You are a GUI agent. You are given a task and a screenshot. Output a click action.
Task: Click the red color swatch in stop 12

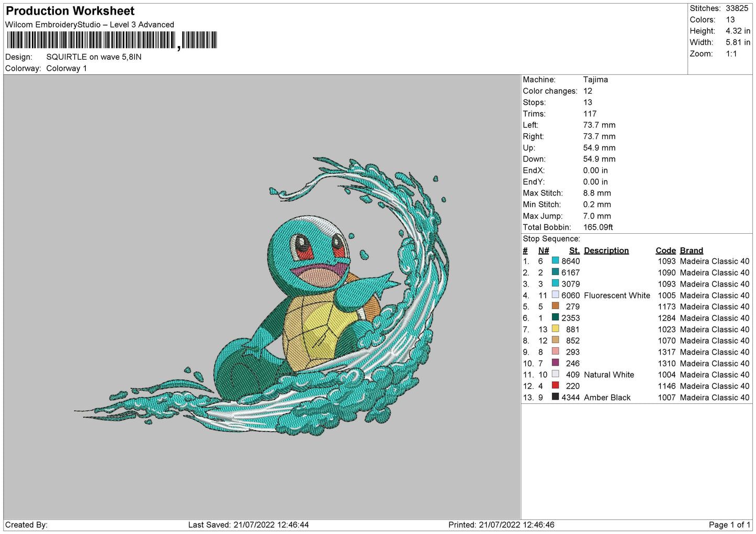pyautogui.click(x=555, y=385)
